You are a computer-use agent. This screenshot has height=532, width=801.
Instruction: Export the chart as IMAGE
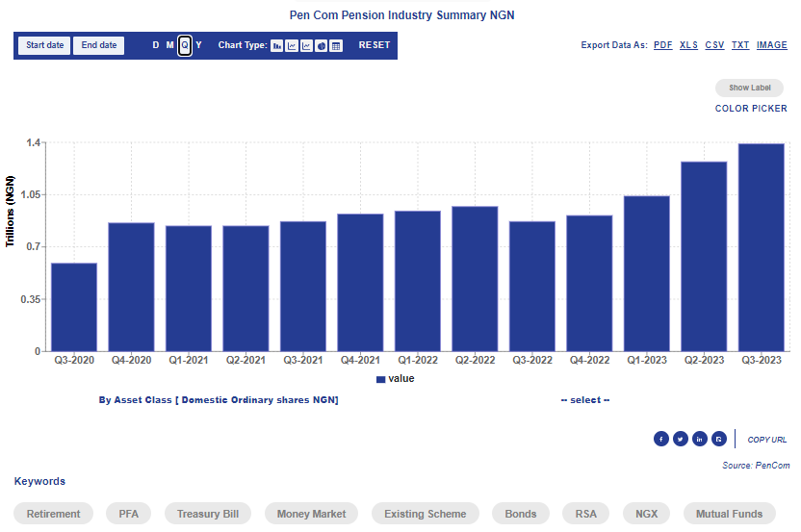point(772,45)
